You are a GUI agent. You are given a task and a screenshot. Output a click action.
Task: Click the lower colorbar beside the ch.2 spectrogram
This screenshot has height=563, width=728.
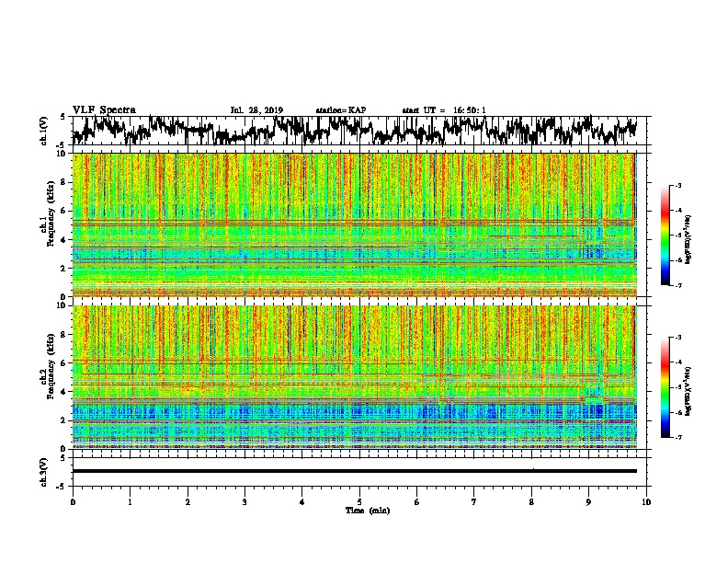(665, 387)
